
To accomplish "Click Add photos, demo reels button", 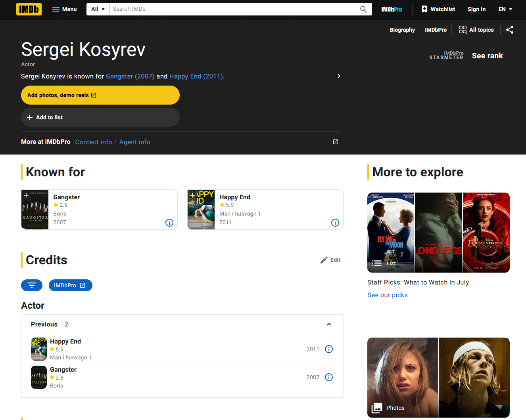I will coord(100,95).
